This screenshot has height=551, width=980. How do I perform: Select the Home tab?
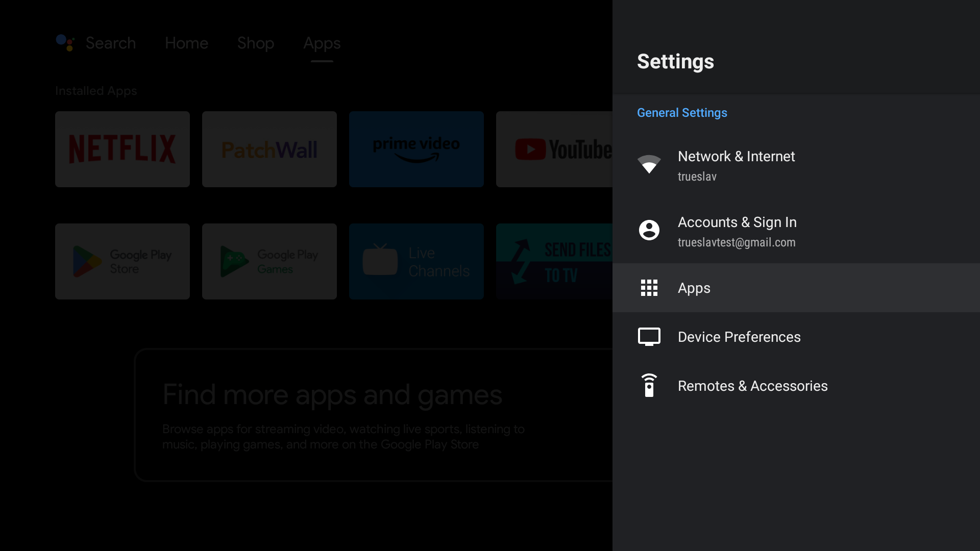[186, 43]
